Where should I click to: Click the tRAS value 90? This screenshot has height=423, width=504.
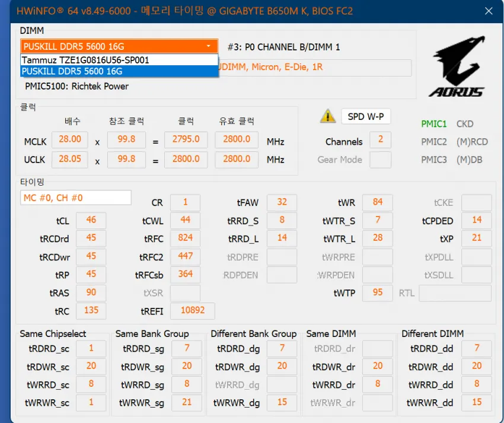tap(91, 292)
